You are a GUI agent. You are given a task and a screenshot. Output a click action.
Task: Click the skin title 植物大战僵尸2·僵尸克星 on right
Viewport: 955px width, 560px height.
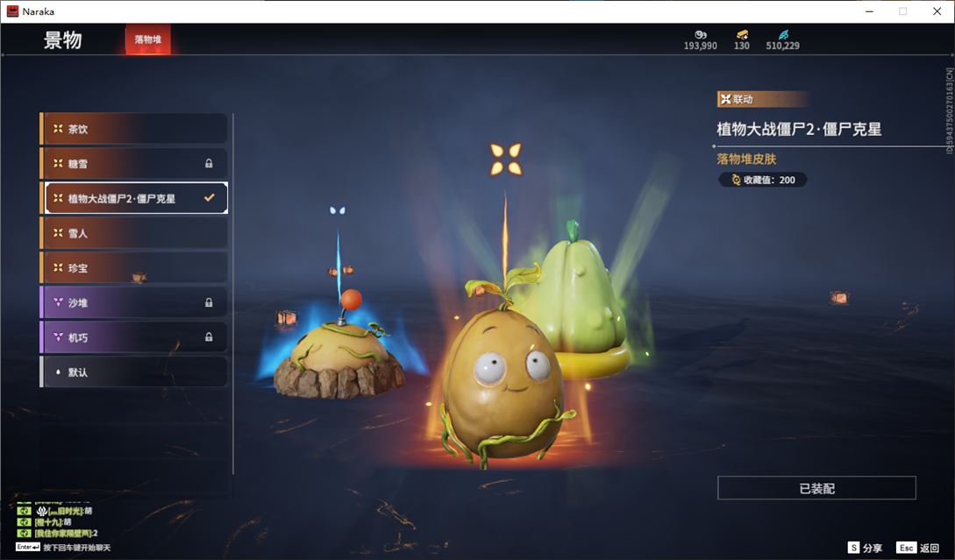799,129
